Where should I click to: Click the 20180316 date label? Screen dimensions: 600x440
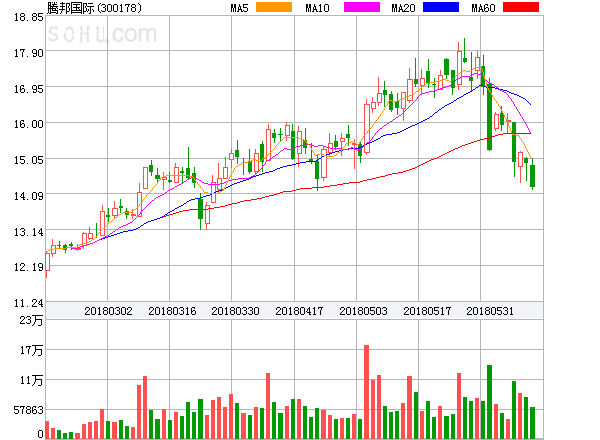click(172, 311)
